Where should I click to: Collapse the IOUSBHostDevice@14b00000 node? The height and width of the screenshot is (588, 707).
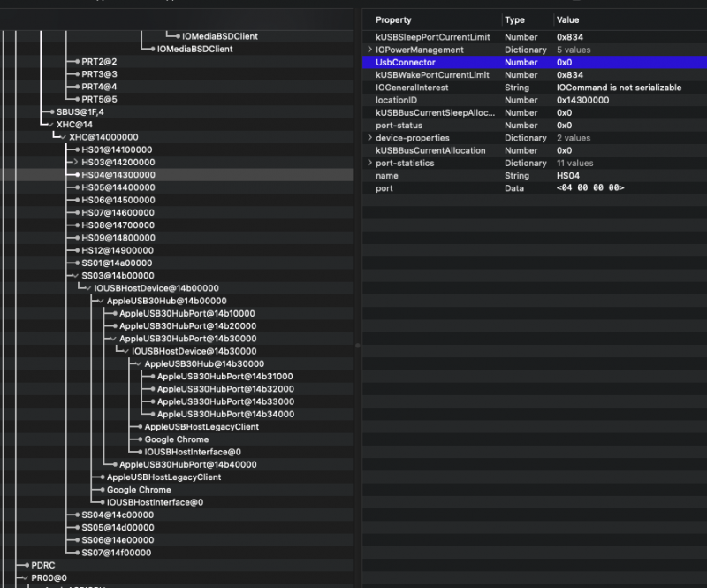[x=87, y=288]
